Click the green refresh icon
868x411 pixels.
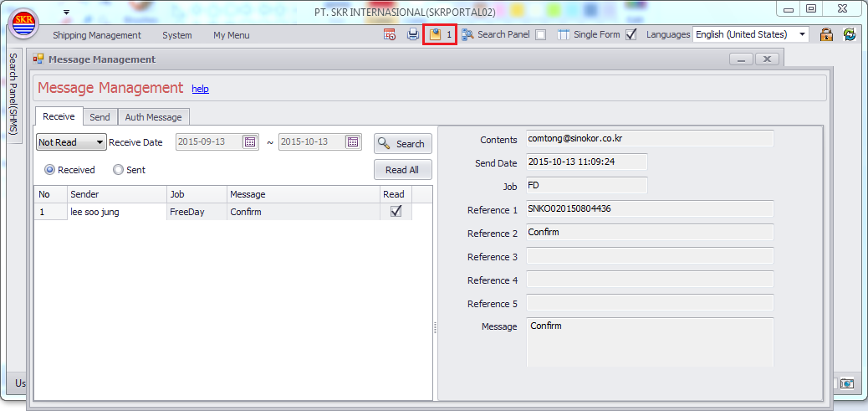pos(849,34)
